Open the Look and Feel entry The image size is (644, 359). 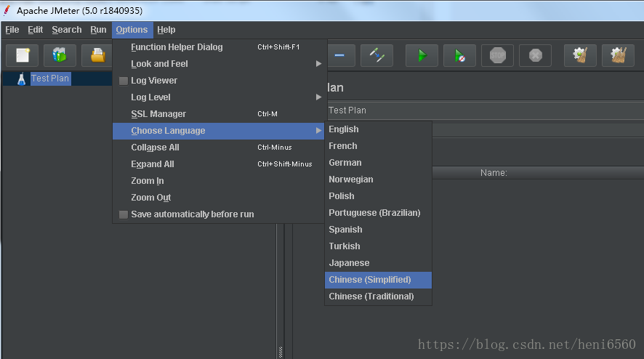tap(219, 64)
